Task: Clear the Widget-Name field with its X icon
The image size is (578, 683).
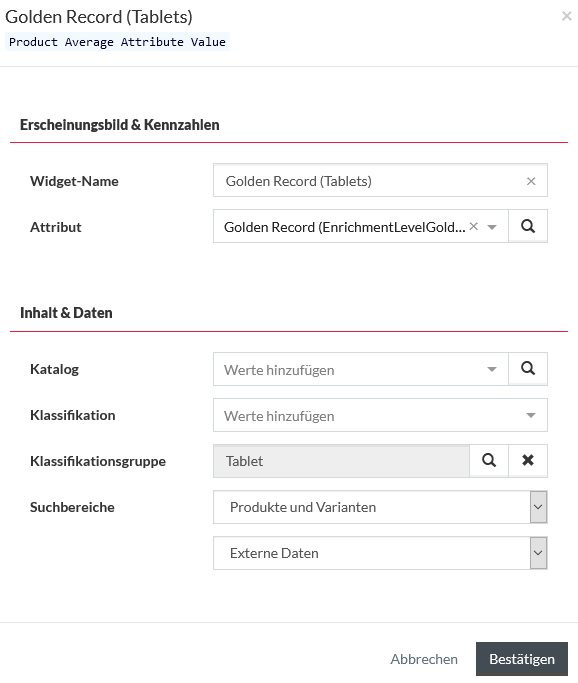Action: pos(531,181)
